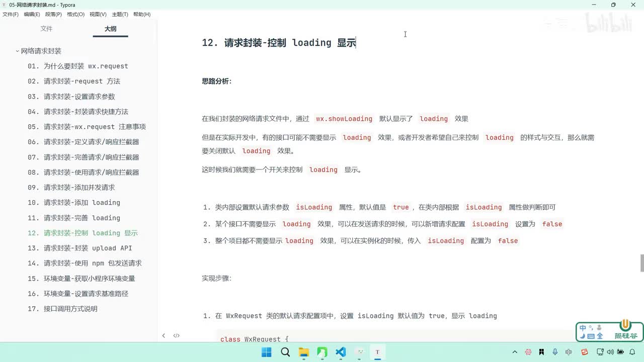
Task: Open the 编辑(E) menu
Action: pos(32,14)
